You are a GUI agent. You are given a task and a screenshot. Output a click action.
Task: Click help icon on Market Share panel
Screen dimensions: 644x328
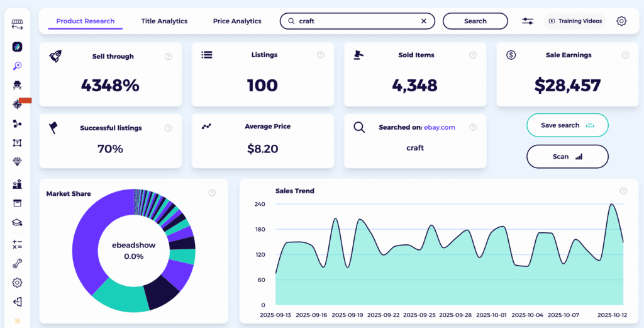coord(212,192)
